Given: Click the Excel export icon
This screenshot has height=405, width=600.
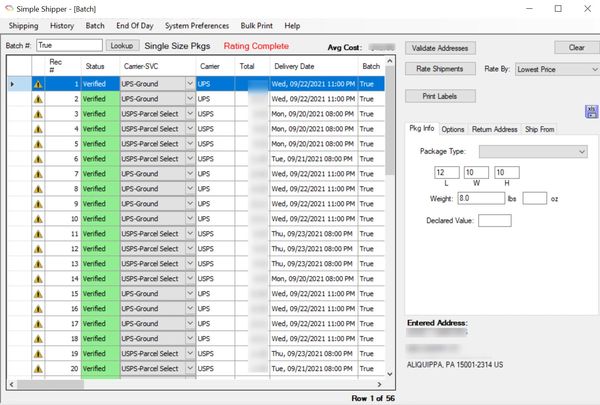Looking at the screenshot, I should click(x=591, y=110).
